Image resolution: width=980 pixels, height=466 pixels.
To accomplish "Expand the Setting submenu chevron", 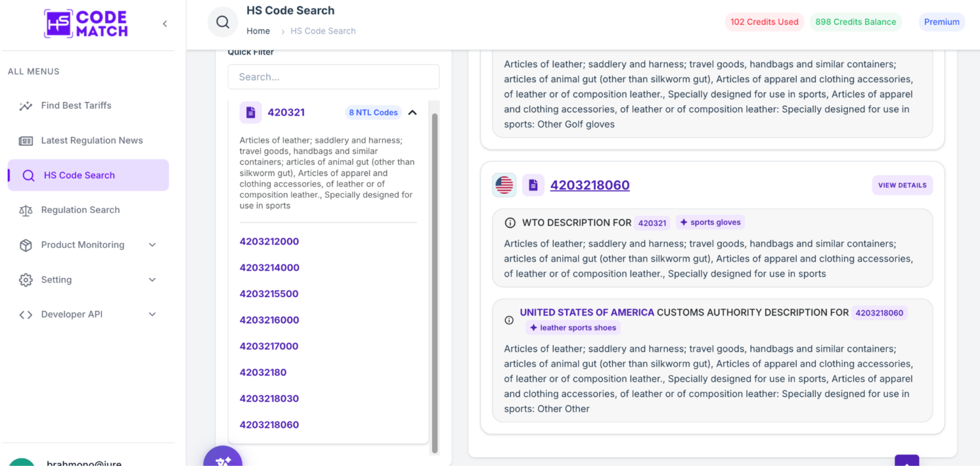I will 152,280.
